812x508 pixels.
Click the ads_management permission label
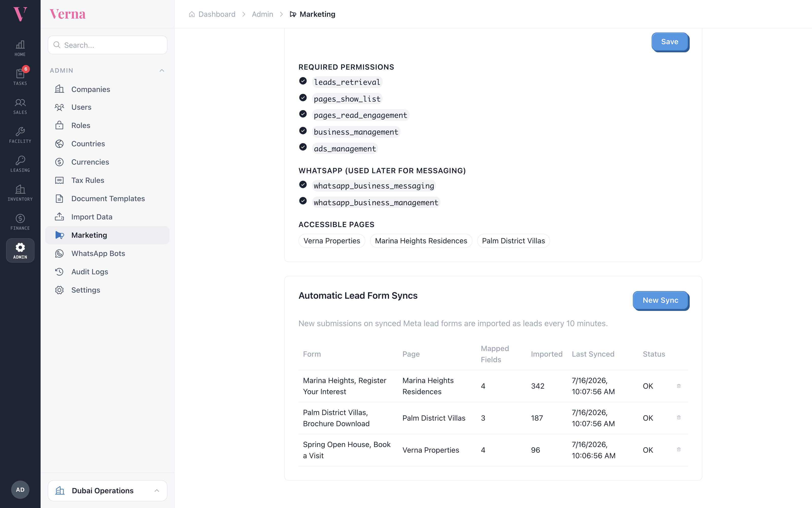tap(345, 149)
